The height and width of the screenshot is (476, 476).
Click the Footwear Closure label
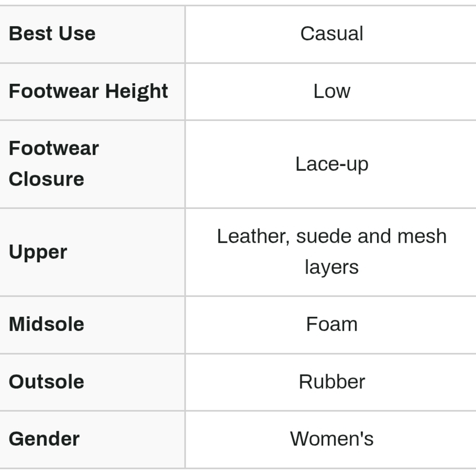click(54, 164)
